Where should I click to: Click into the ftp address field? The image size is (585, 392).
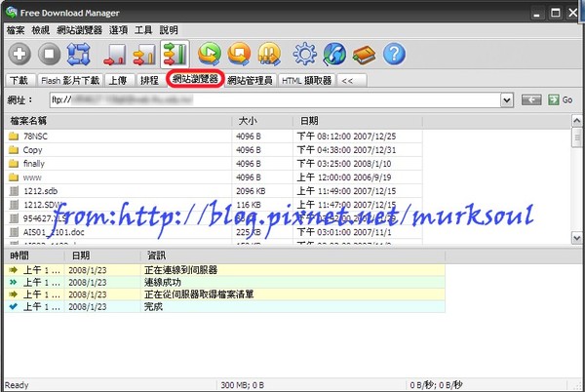[275, 100]
